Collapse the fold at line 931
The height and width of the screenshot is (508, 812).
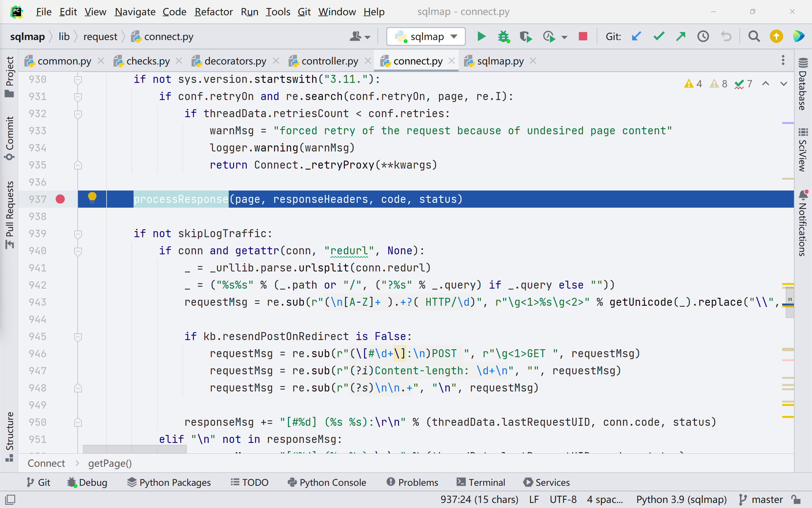point(78,97)
